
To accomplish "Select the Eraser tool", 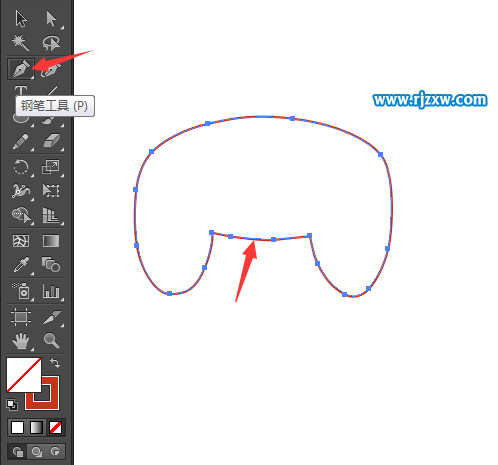I will click(x=51, y=141).
